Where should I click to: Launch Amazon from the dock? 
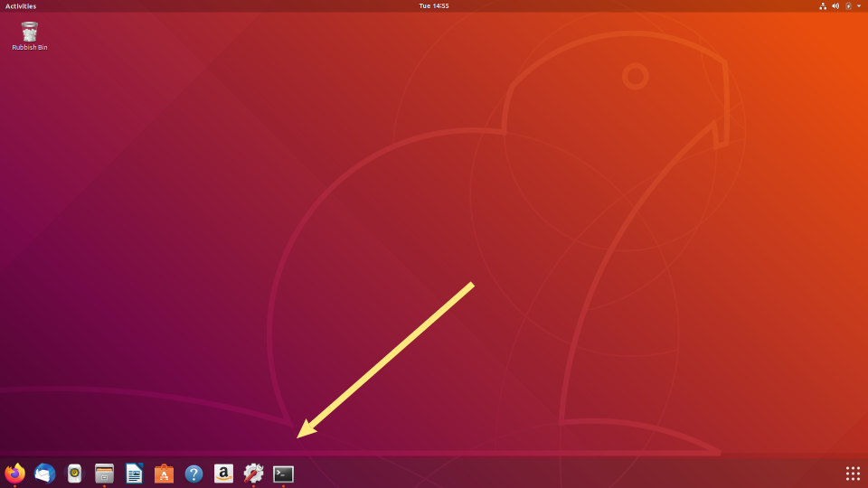pos(223,474)
